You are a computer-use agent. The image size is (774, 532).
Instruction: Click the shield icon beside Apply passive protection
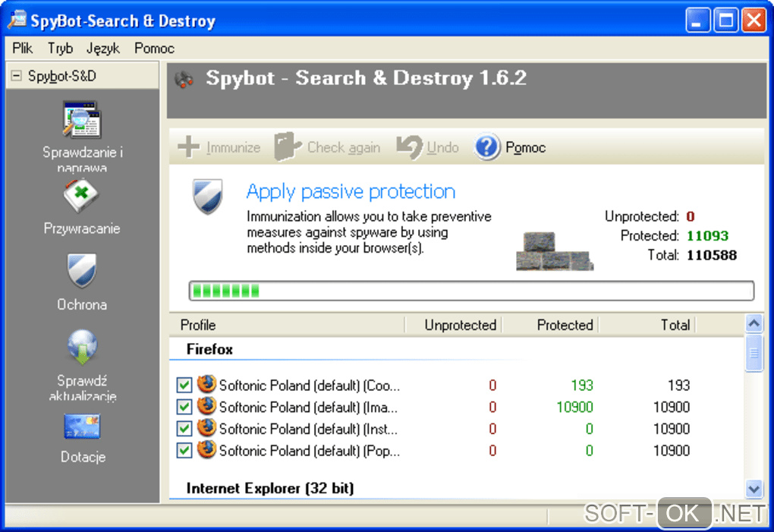pyautogui.click(x=207, y=196)
